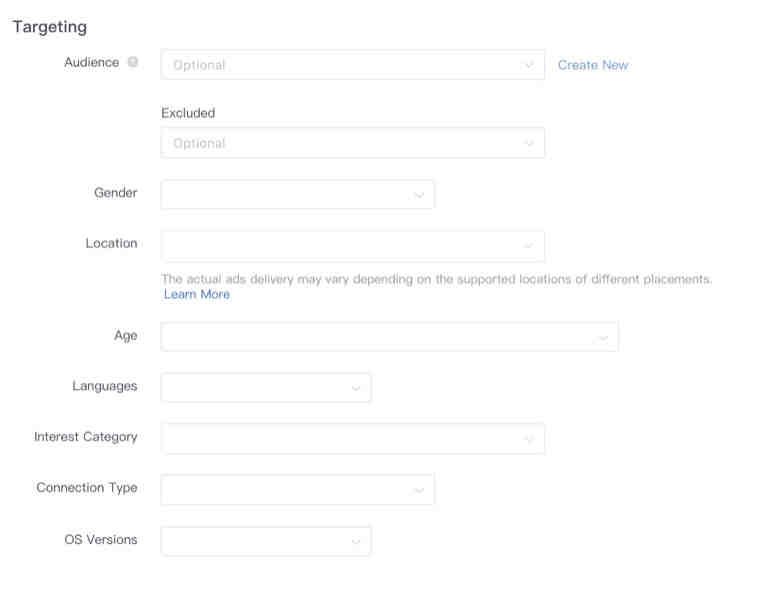The height and width of the screenshot is (590, 784).
Task: Open the Languages dropdown field
Action: tap(266, 388)
